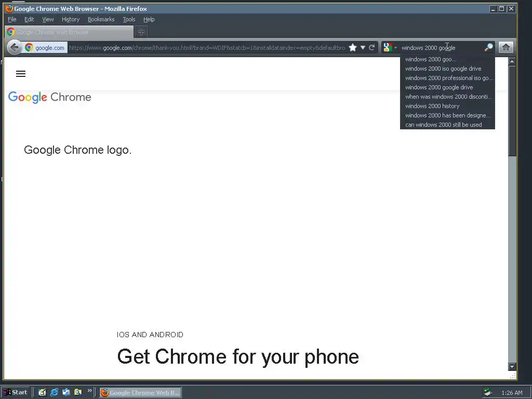The height and width of the screenshot is (399, 532).
Task: Choose suggestion 'windows 2000 history'
Action: tap(447, 106)
